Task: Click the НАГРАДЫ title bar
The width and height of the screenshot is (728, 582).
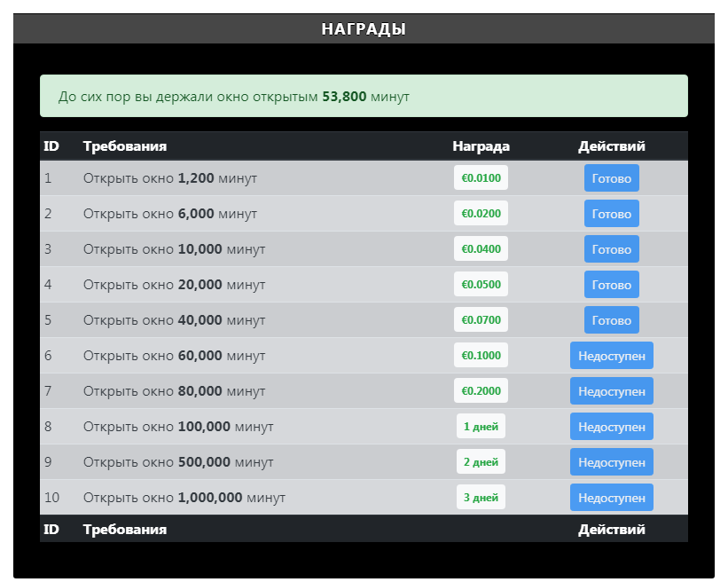Action: [x=364, y=28]
